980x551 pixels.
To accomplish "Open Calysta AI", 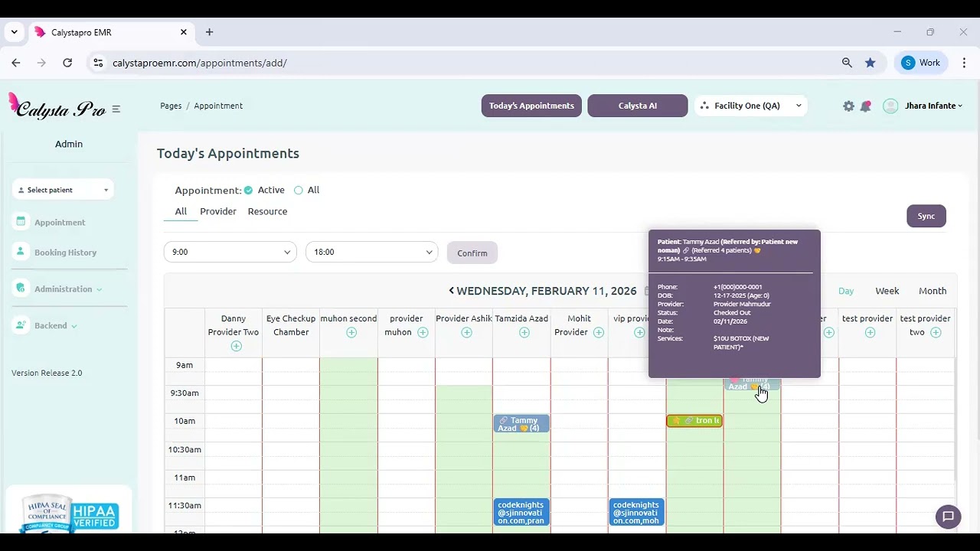I will 638,106.
